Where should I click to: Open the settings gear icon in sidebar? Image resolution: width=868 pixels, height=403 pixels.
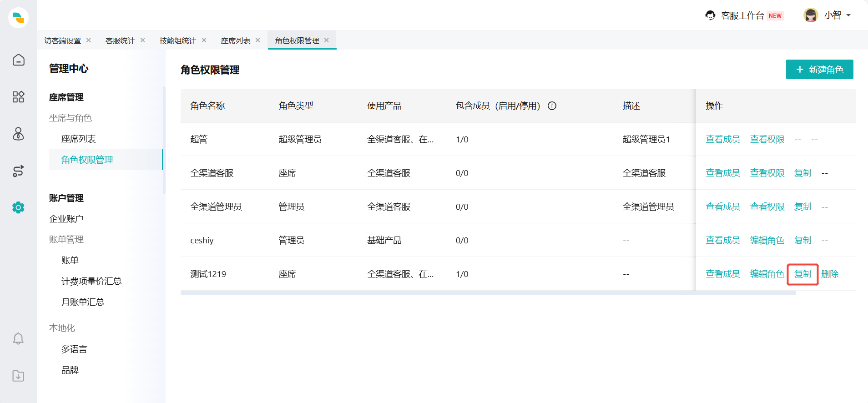coord(18,208)
